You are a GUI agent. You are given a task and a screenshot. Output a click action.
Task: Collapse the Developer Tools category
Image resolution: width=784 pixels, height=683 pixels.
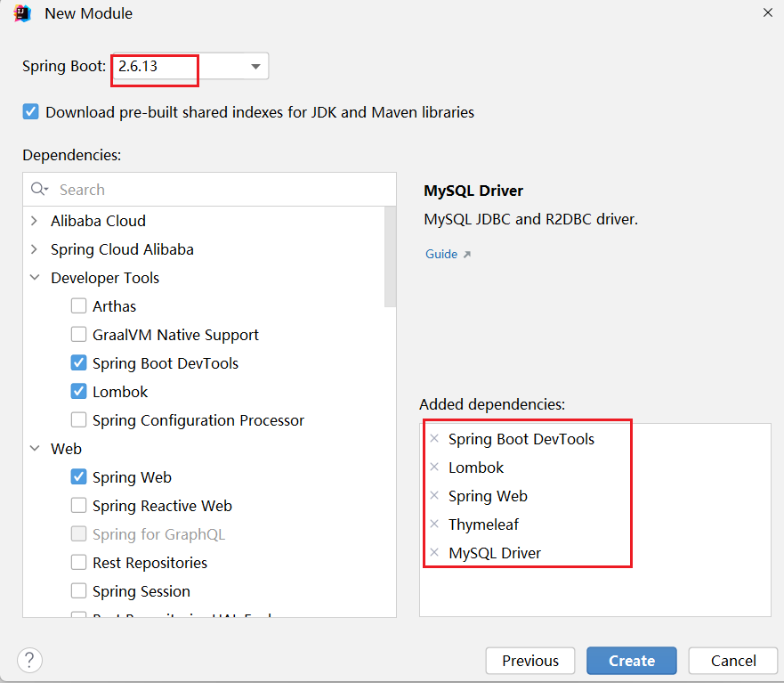coord(35,277)
